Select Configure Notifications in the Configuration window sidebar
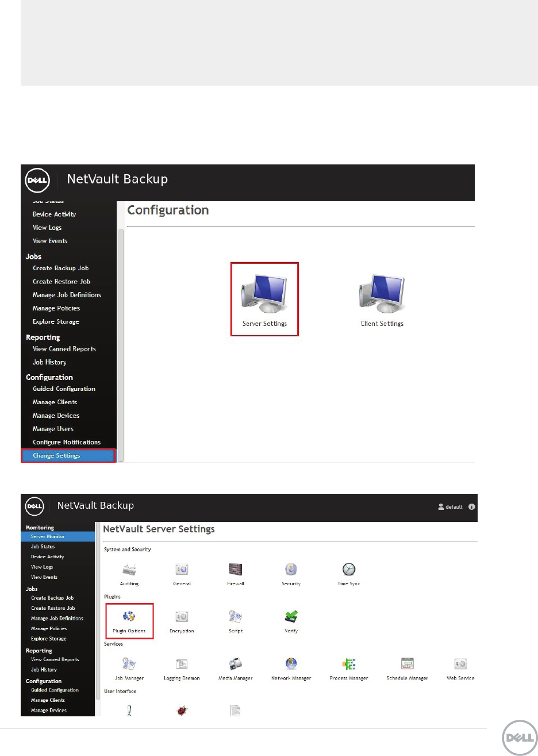The image size is (538, 756). coord(67,442)
